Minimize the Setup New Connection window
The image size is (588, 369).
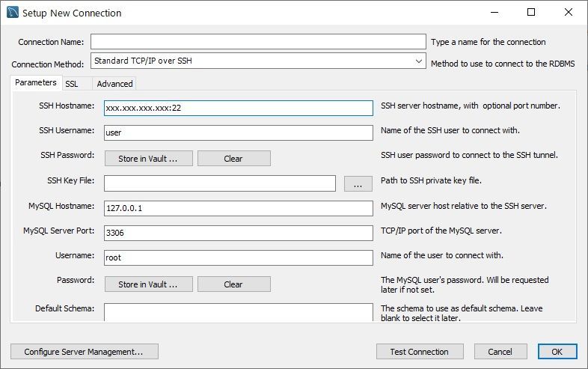point(494,13)
